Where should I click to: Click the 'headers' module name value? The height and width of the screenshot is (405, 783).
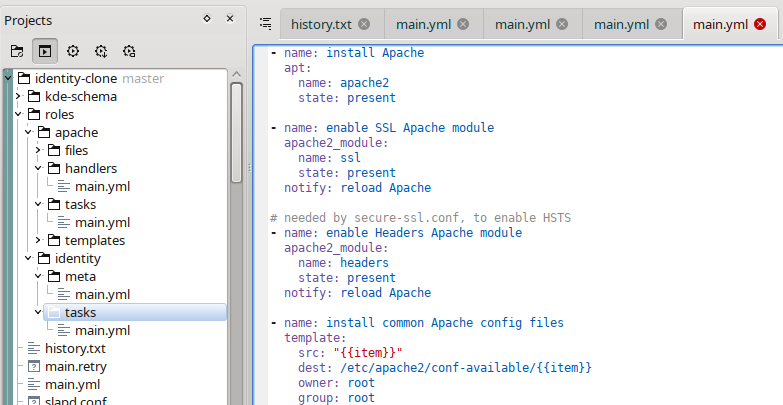[x=365, y=262]
